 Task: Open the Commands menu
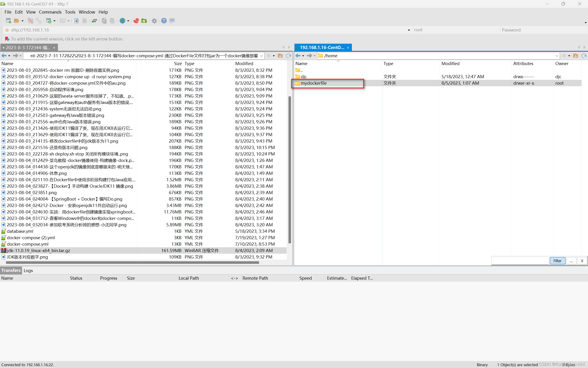[50, 12]
